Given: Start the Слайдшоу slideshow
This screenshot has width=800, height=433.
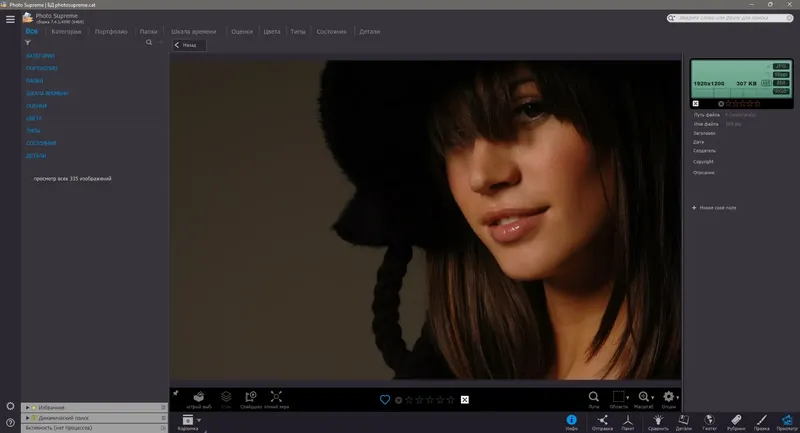Looking at the screenshot, I should coord(251,399).
